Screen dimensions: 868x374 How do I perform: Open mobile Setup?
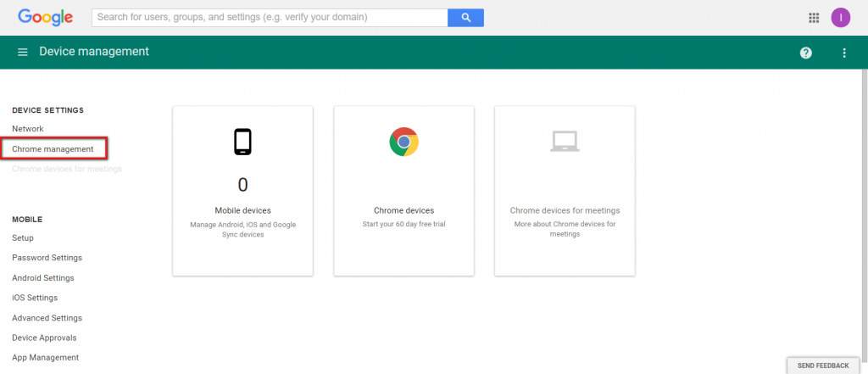pos(23,237)
